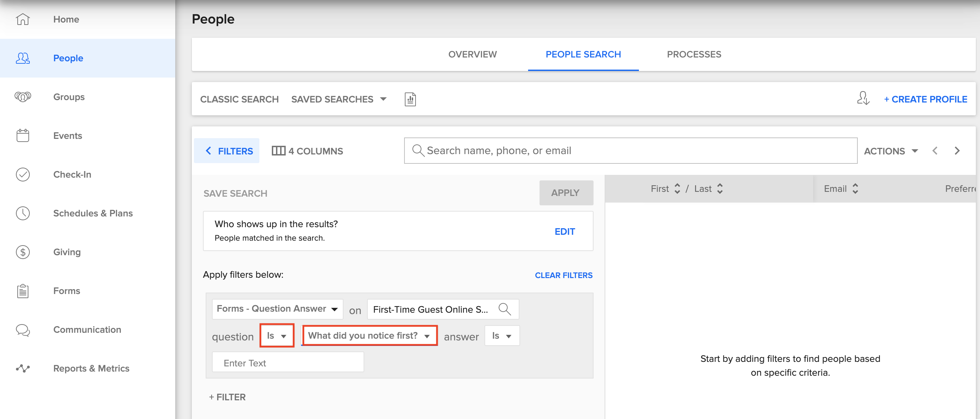The width and height of the screenshot is (980, 419).
Task: Switch to the Overview tab
Action: (x=472, y=54)
